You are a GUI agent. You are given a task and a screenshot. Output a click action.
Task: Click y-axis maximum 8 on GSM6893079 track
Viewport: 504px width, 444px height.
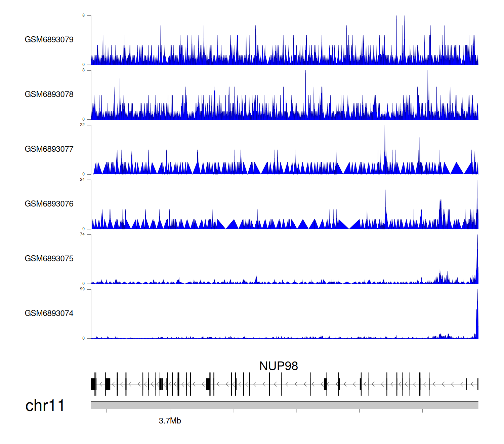tap(84, 15)
